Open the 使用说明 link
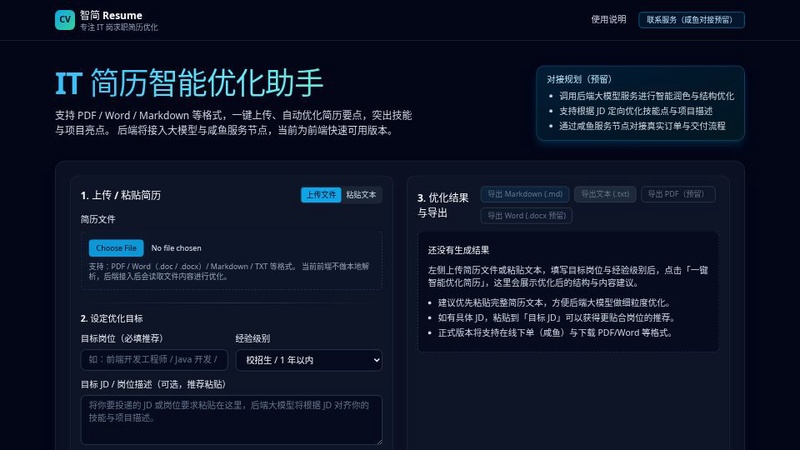The height and width of the screenshot is (450, 800). point(608,19)
